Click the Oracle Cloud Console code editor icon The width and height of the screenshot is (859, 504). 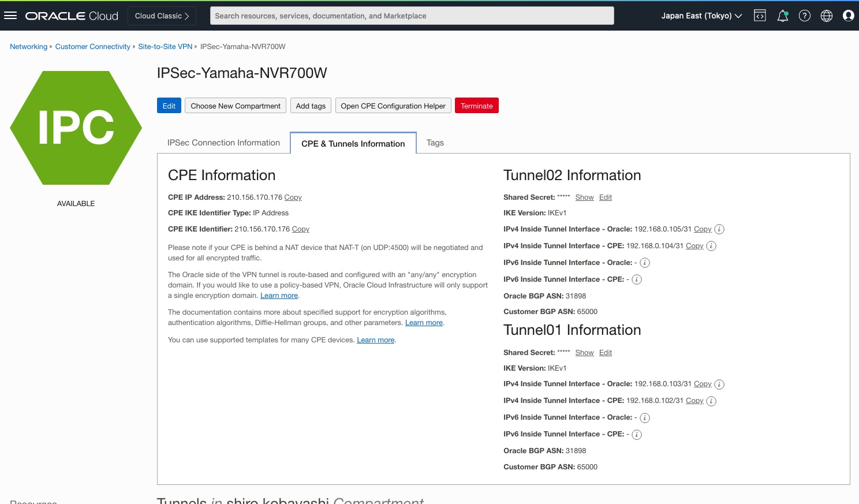(760, 16)
